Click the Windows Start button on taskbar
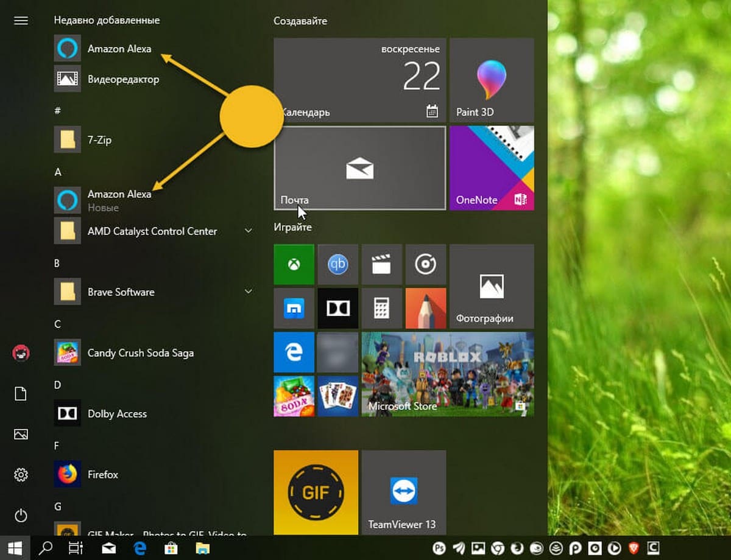Viewport: 731px width, 560px height. (15, 548)
